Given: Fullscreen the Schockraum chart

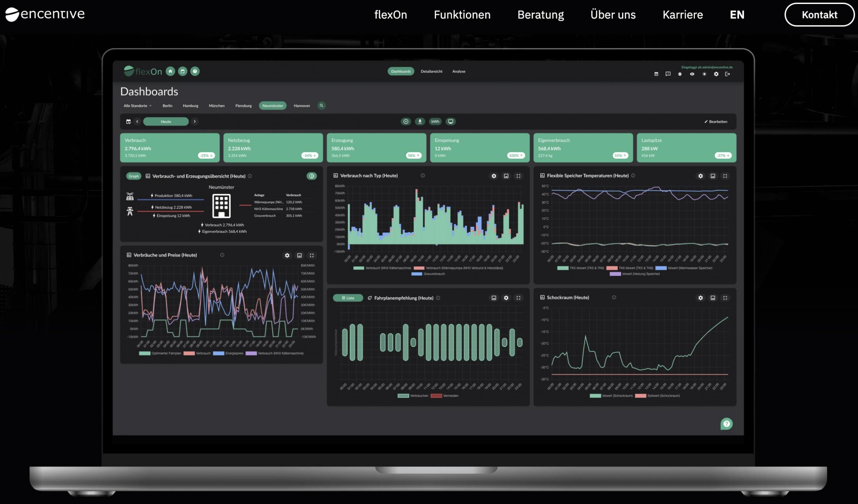Looking at the screenshot, I should (725, 298).
